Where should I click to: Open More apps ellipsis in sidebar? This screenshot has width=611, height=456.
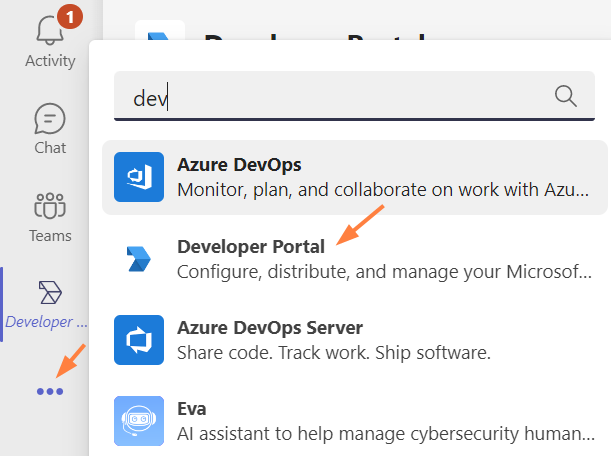[x=50, y=391]
